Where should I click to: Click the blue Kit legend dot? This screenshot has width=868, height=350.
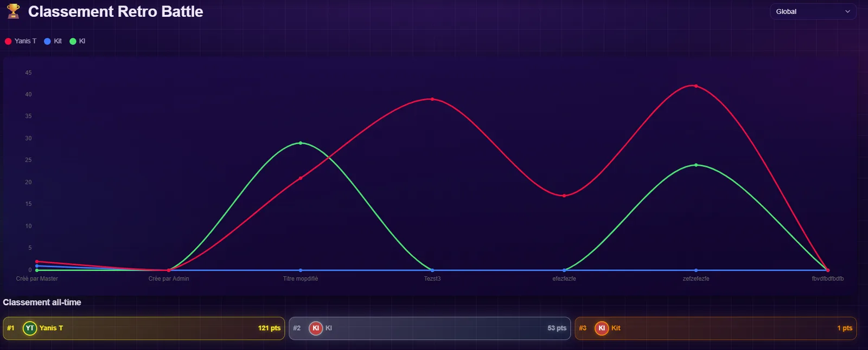tap(47, 41)
